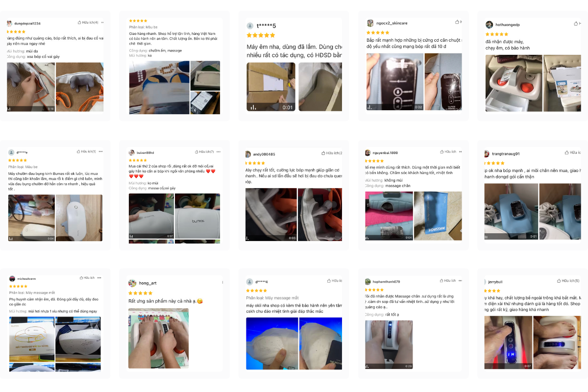
Task: Click hothuongdp's profile avatar
Action: [489, 24]
